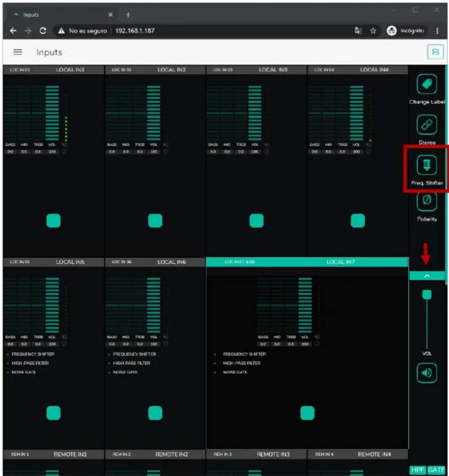The image size is (449, 476).
Task: Expand Noise Gate in LOCAL IN5
Action: 21,372
